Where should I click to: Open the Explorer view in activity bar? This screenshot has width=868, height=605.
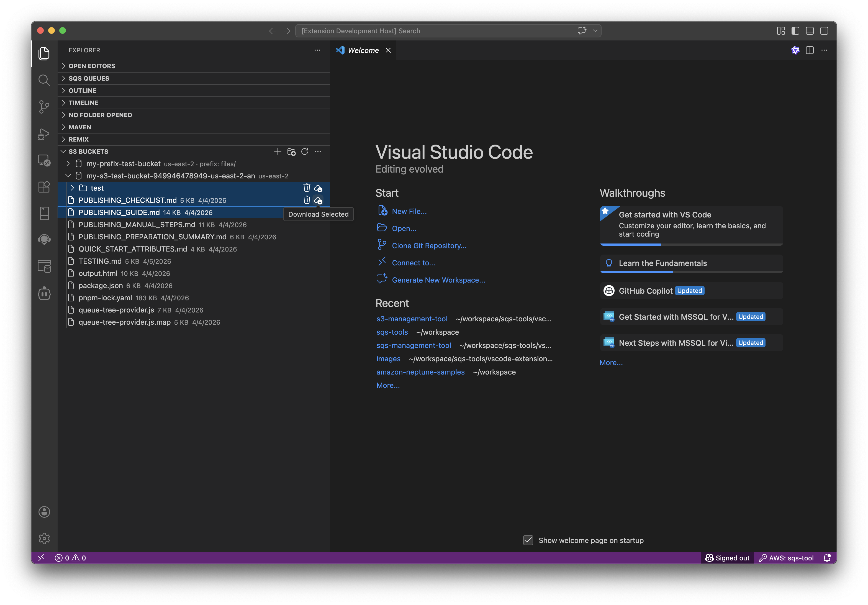(x=44, y=53)
